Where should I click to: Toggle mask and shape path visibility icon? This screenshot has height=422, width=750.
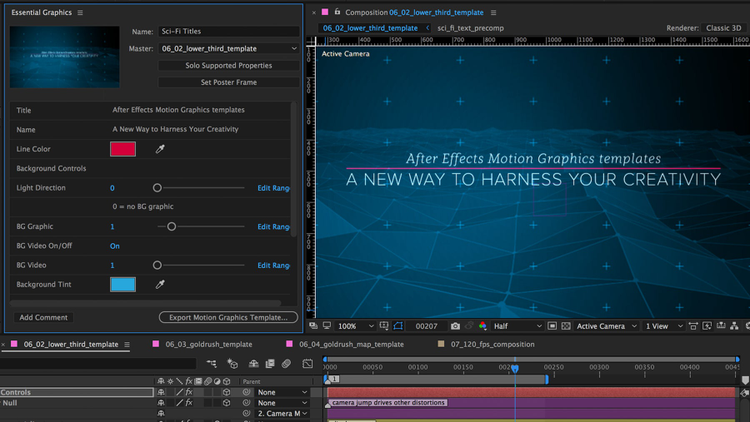click(x=398, y=326)
